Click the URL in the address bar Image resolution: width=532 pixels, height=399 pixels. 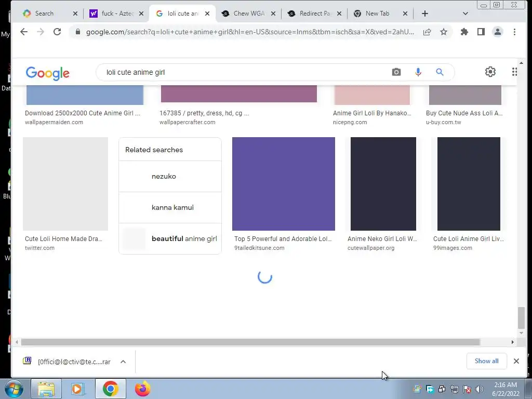250,32
